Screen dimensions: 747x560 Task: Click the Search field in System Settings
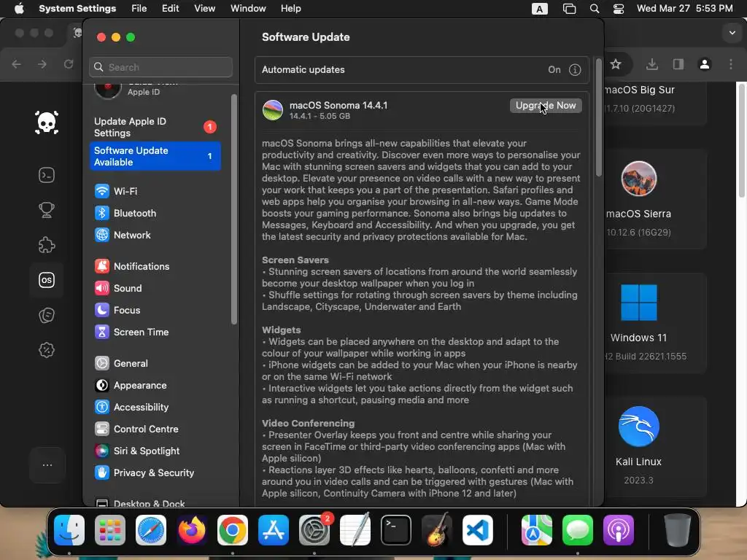(x=160, y=67)
